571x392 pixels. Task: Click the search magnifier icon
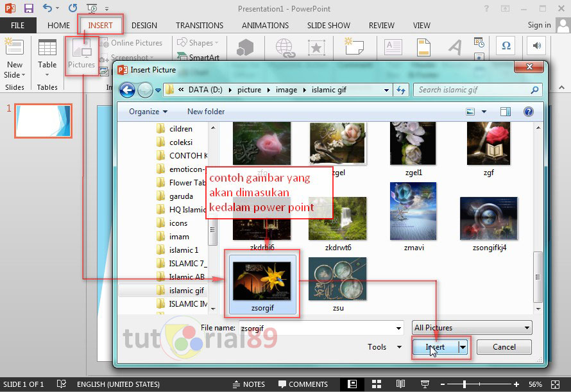click(x=534, y=90)
